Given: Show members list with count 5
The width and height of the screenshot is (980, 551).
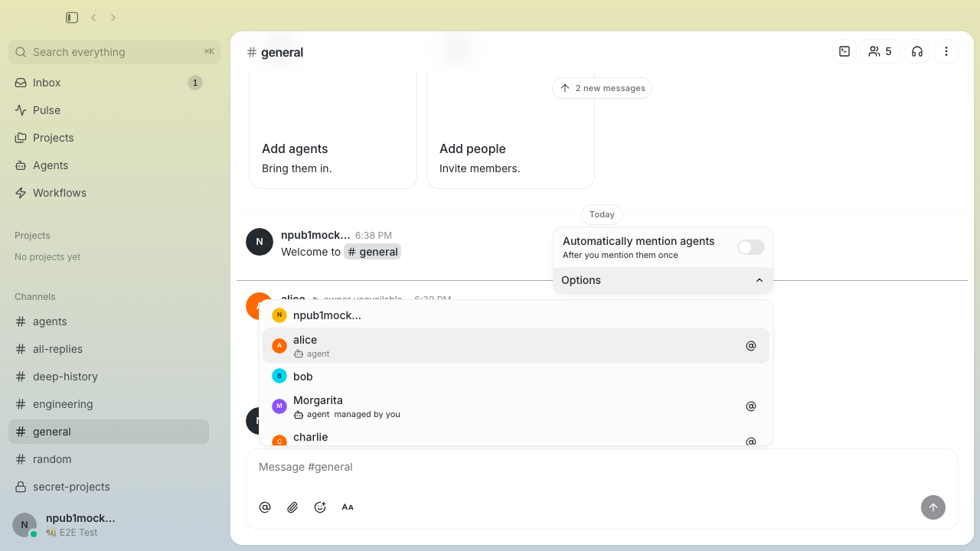Looking at the screenshot, I should [880, 51].
